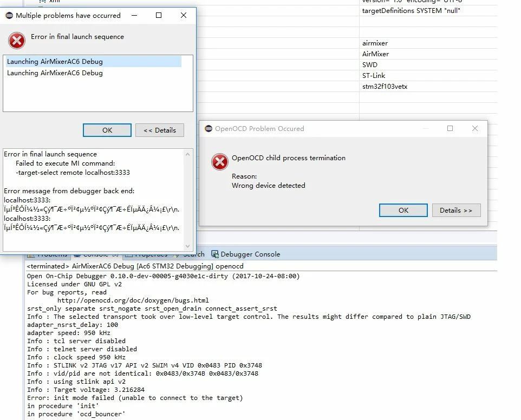Click 'Info : Target voltage: 3.216284' line
Screen dimensions: 521x420
tap(86, 390)
